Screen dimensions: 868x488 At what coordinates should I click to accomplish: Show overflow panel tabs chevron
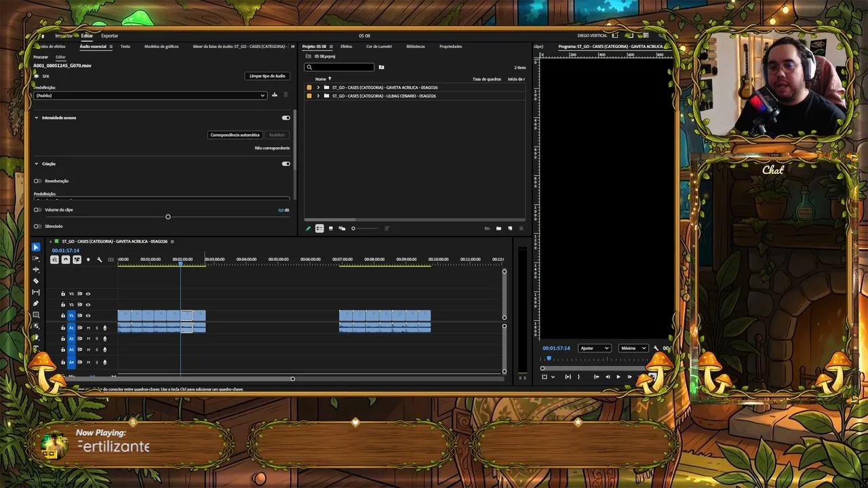coord(293,47)
